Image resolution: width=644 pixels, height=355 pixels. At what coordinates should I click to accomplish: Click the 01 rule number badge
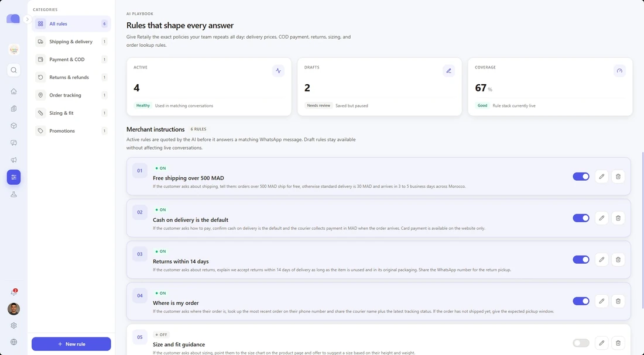point(140,171)
